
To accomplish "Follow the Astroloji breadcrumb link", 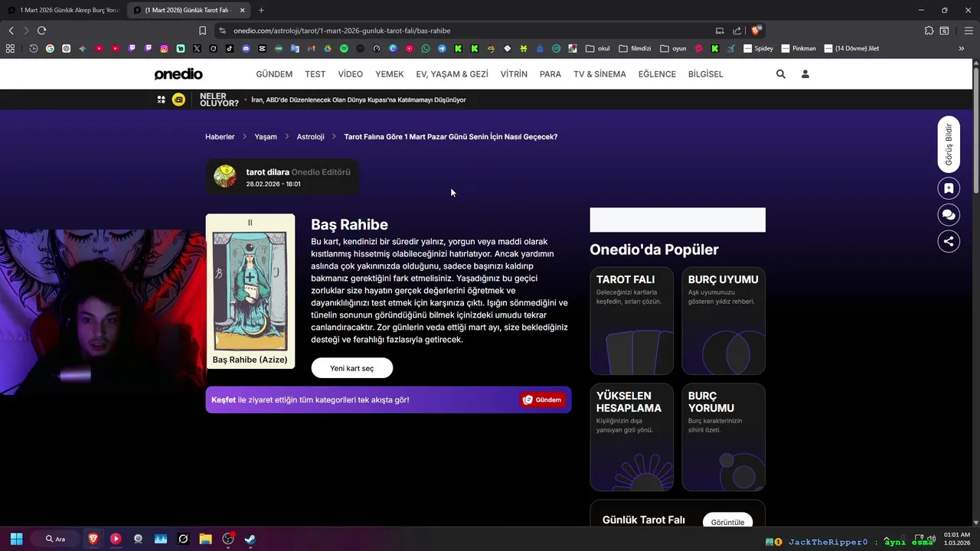I will coord(311,136).
